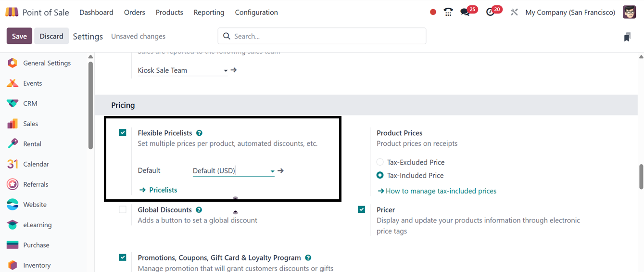Click the Point of Sale app logo
Viewport: 644px width, 272px height.
coord(12,13)
